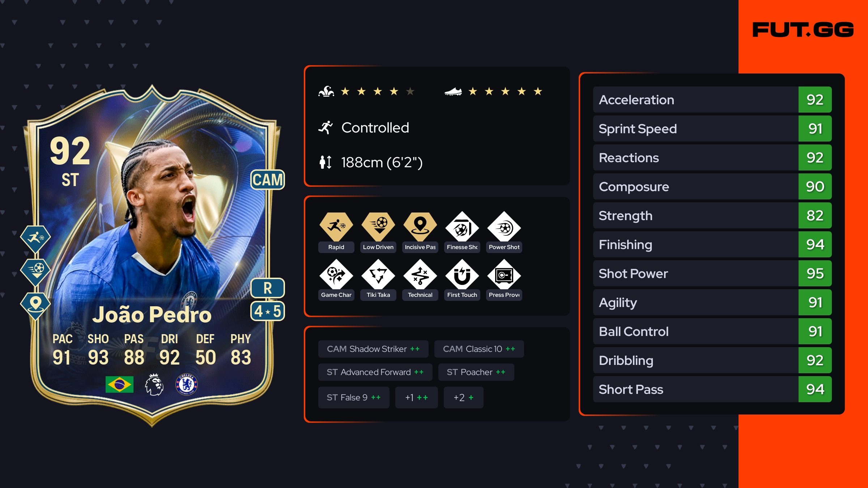The height and width of the screenshot is (488, 868).
Task: Select the CAM Shadow Striker role tag
Action: pyautogui.click(x=373, y=349)
